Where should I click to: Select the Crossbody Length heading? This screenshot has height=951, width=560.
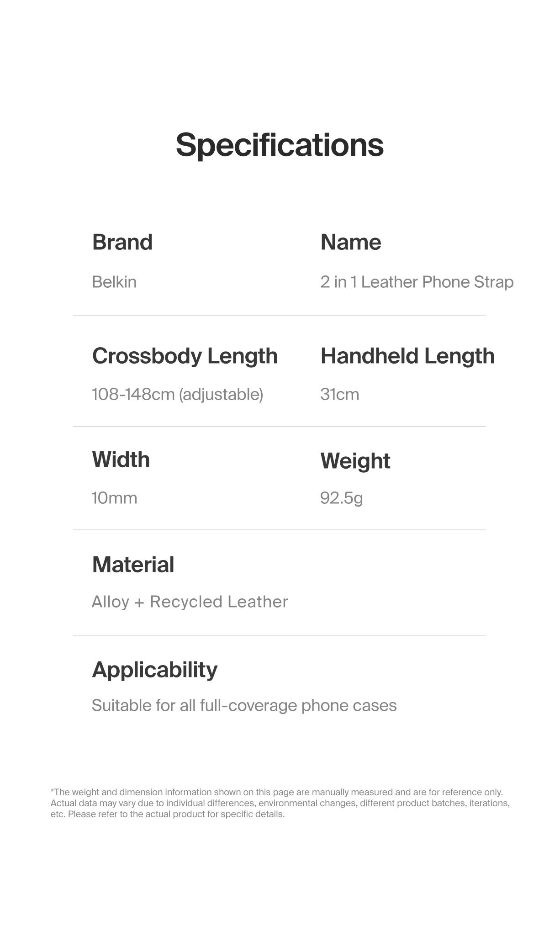[x=185, y=356]
